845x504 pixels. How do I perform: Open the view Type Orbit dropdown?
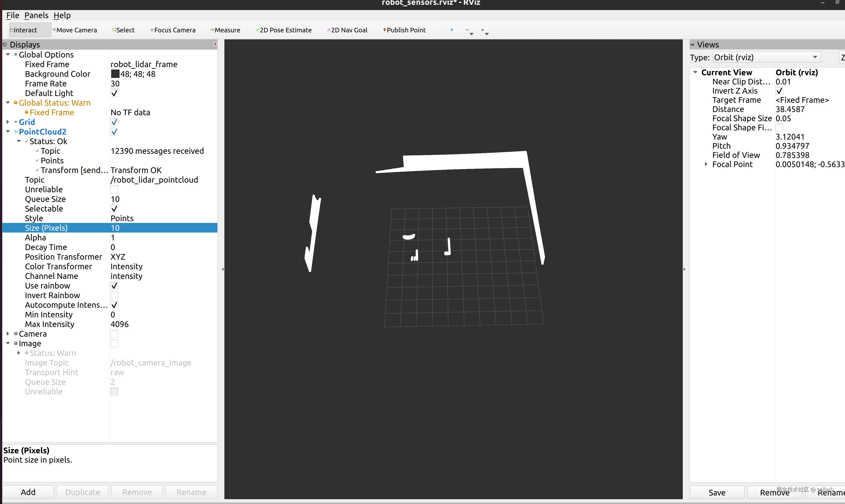(x=766, y=57)
